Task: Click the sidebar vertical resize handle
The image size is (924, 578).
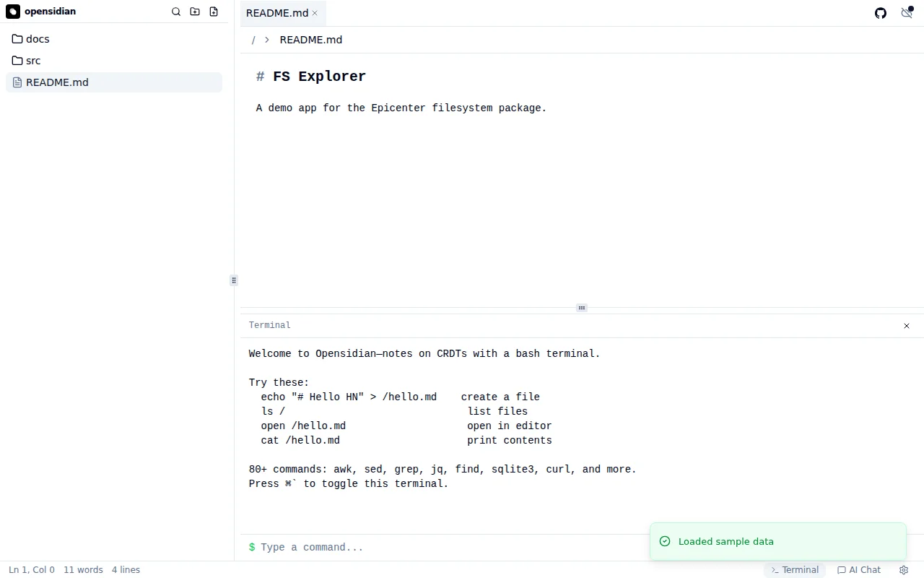Action: pyautogui.click(x=234, y=280)
